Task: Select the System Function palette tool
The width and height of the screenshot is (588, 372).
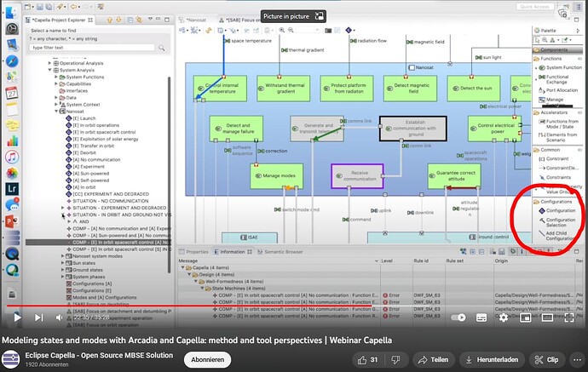Action: point(561,68)
